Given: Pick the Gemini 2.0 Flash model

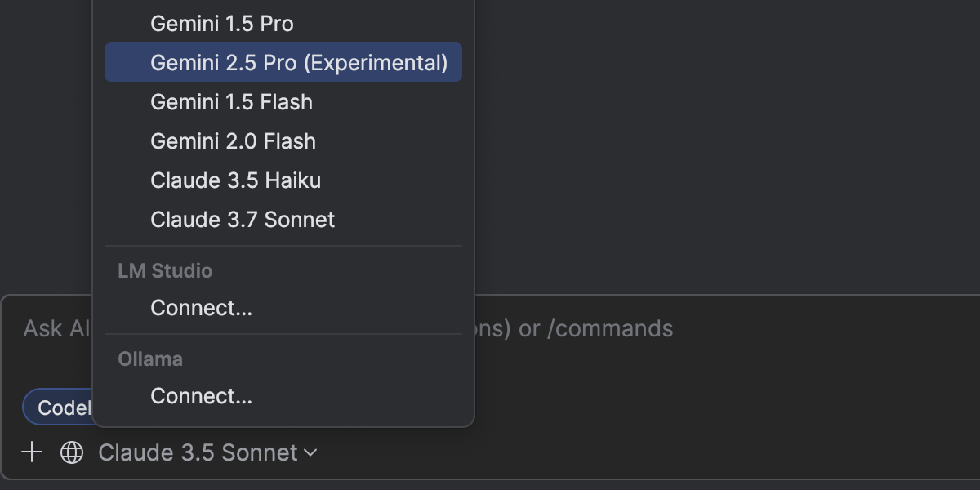Looking at the screenshot, I should 234,141.
